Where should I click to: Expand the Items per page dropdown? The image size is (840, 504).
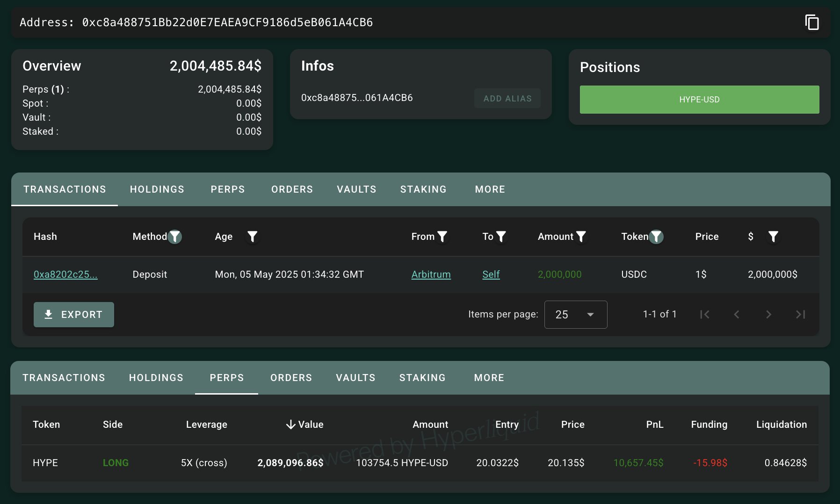(575, 315)
